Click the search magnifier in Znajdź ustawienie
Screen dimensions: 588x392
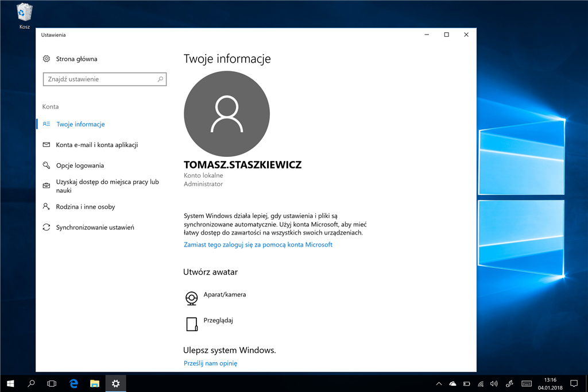click(x=160, y=79)
